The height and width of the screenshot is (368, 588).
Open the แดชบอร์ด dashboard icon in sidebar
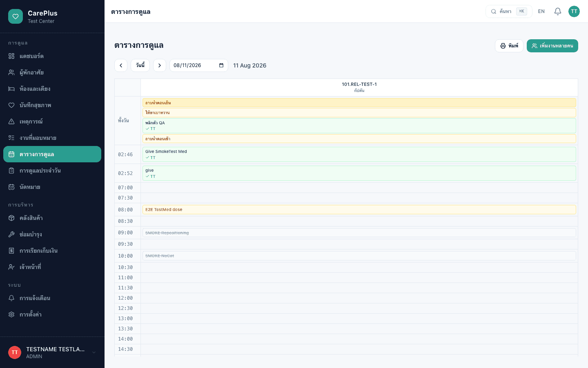(x=11, y=56)
